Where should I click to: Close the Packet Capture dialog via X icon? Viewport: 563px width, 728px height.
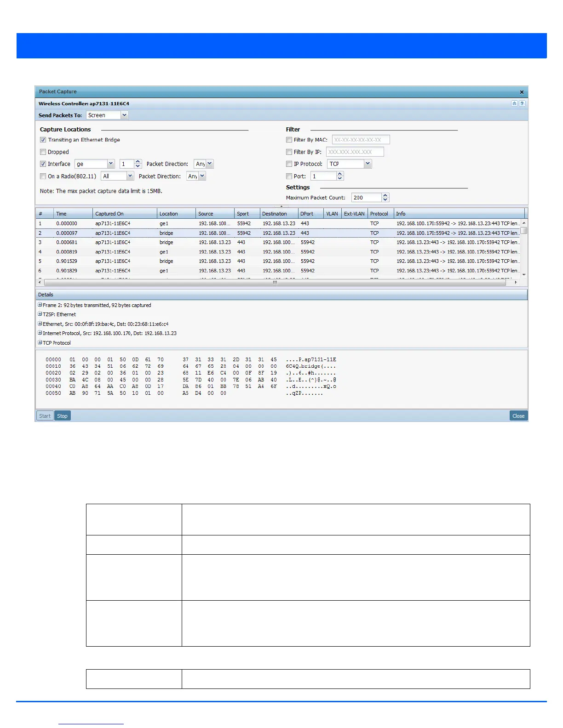coord(522,92)
